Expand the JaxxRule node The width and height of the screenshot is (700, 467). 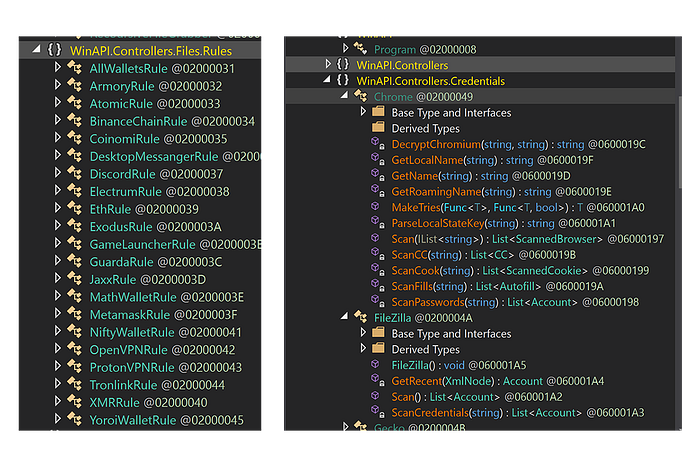(x=58, y=279)
